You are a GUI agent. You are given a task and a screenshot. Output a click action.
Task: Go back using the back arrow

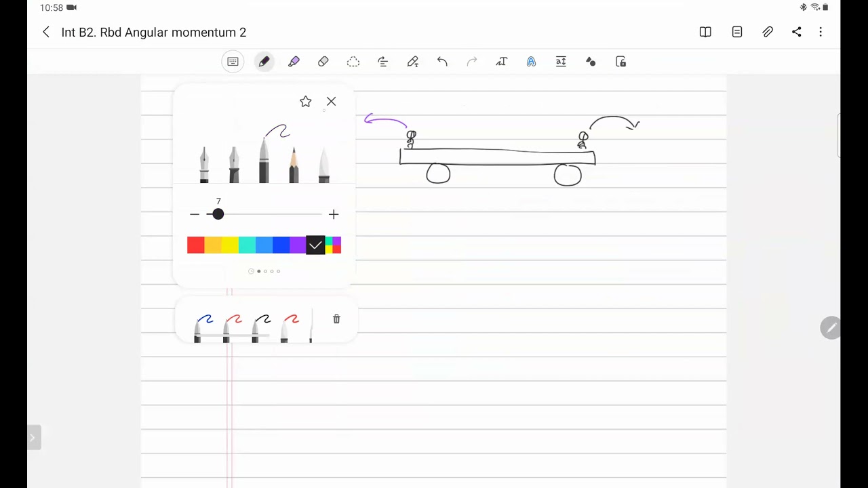[46, 32]
